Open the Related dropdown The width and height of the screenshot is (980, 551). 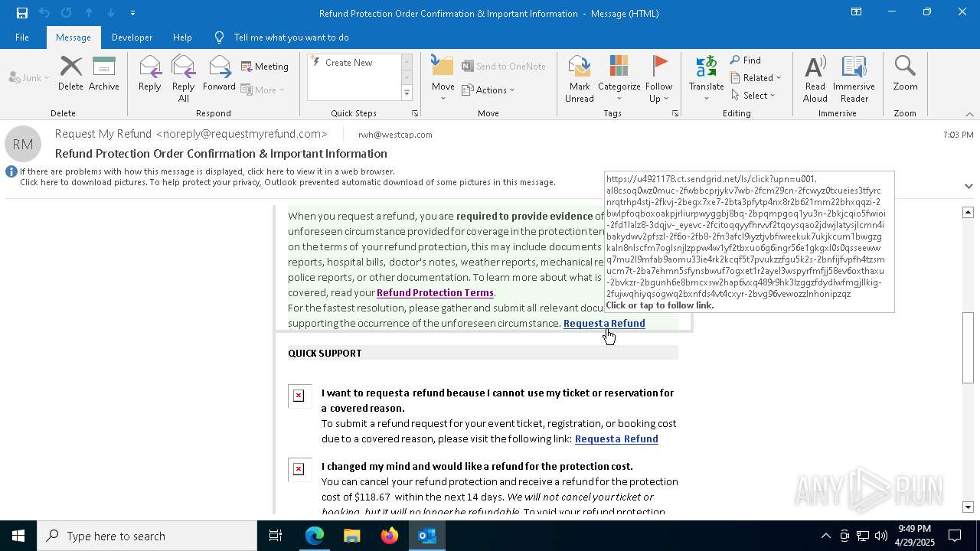pyautogui.click(x=756, y=78)
